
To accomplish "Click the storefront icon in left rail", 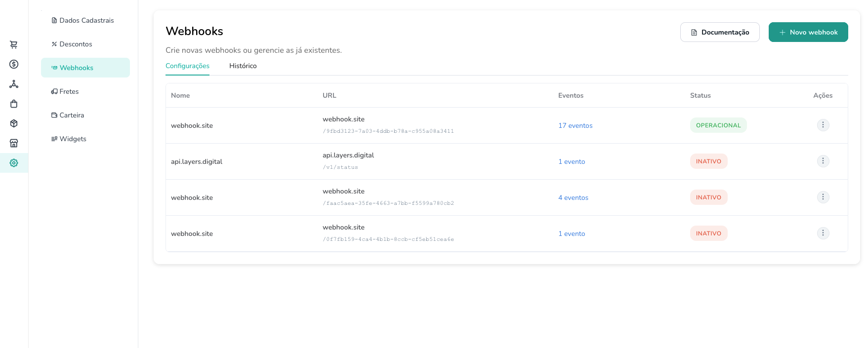I will pos(14,143).
